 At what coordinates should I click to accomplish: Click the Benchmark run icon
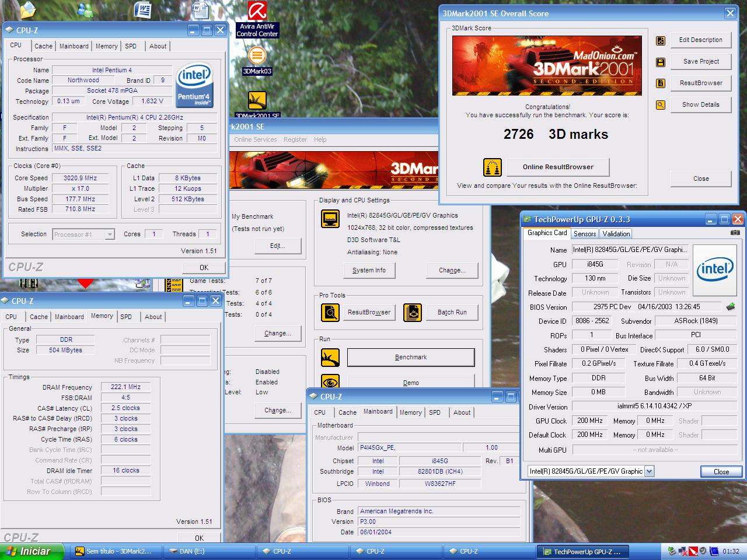click(330, 357)
